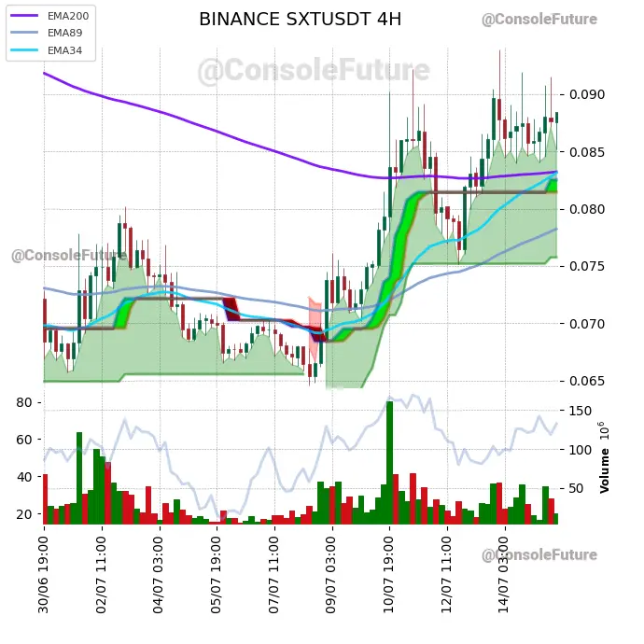Click the 0.075 price axis label
644x644 pixels.
coord(587,267)
